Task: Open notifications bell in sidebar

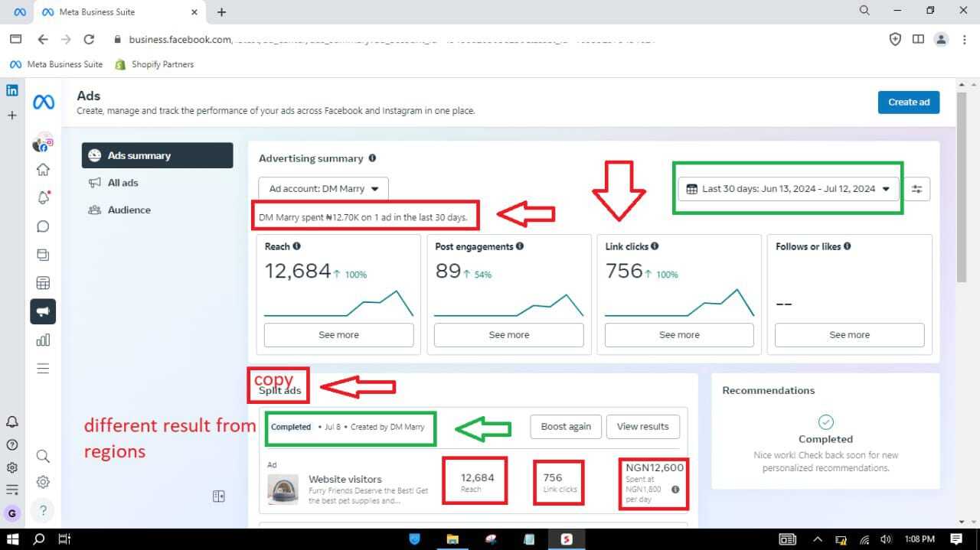Action: click(x=43, y=197)
